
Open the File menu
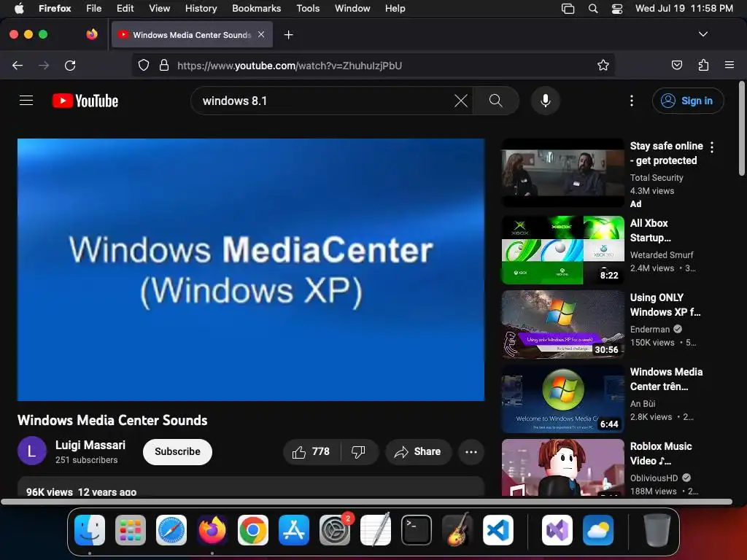94,8
